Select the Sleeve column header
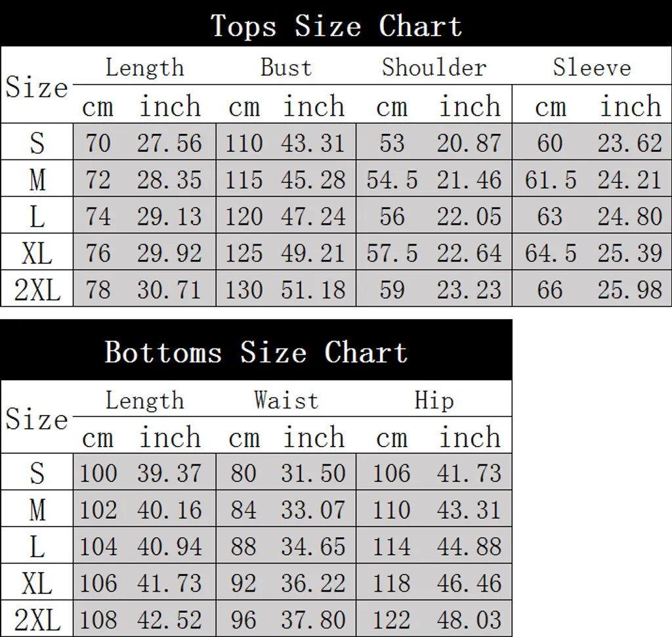672x637 pixels. pos(592,68)
